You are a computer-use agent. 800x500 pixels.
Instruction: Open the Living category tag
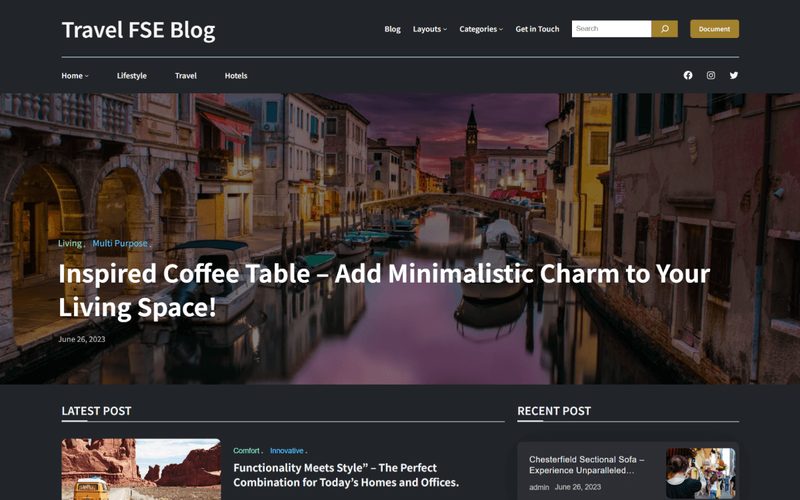coord(70,243)
